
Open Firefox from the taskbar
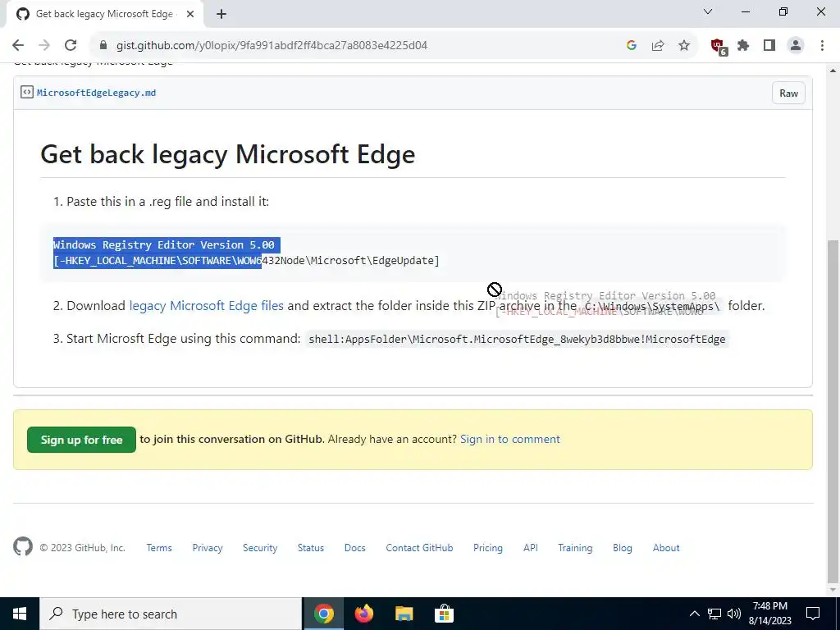coord(363,614)
